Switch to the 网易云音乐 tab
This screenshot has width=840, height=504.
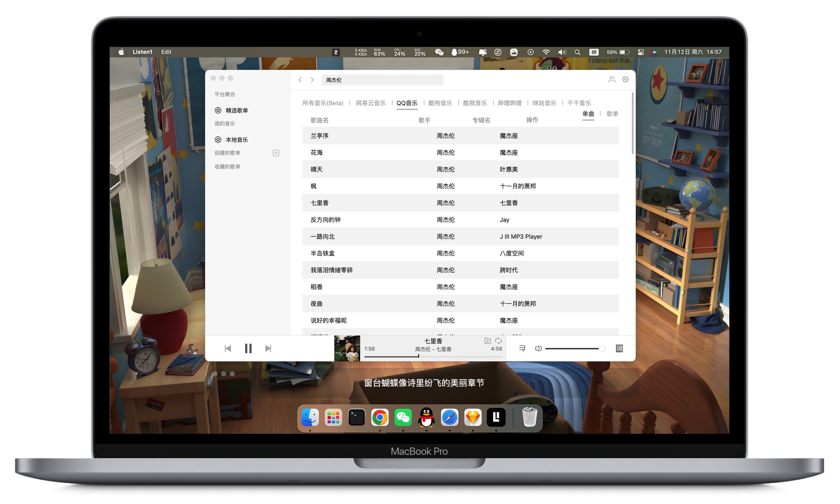(x=370, y=103)
